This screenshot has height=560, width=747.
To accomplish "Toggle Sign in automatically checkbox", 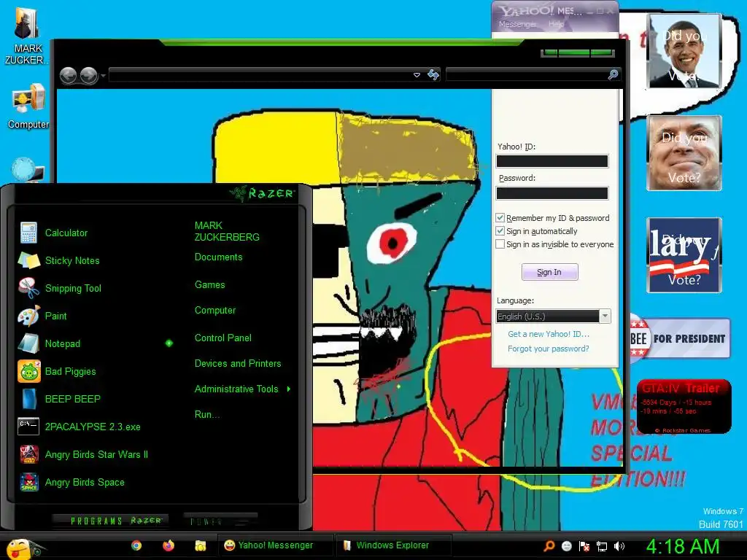I will pos(500,231).
